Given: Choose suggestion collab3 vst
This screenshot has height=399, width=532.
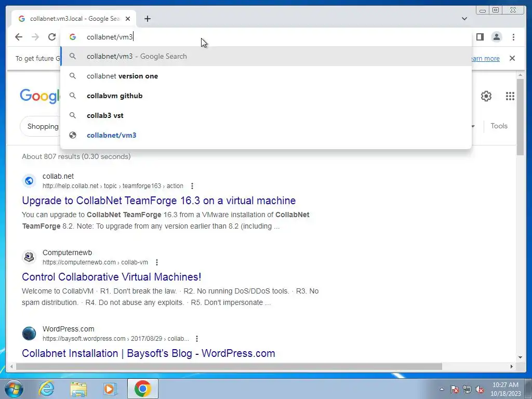Looking at the screenshot, I should 266,115.
